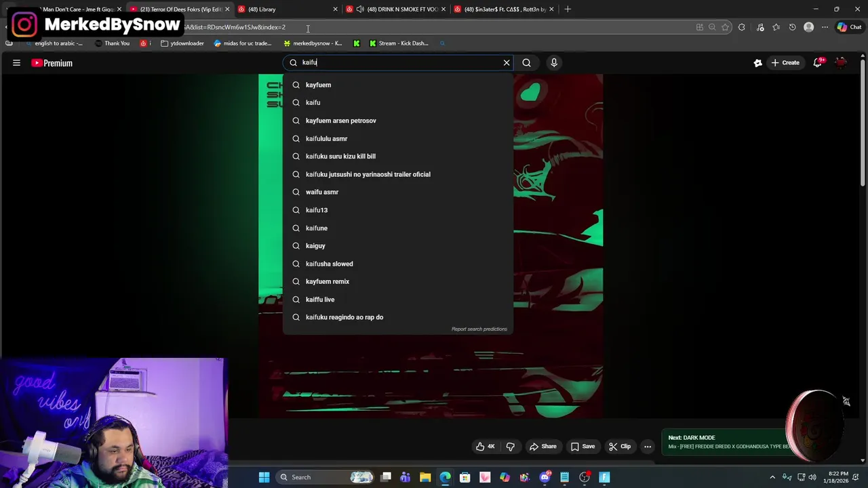The width and height of the screenshot is (868, 488).
Task: Select 'kaifuku reagindo ao rap do' suggestion
Action: 398,317
